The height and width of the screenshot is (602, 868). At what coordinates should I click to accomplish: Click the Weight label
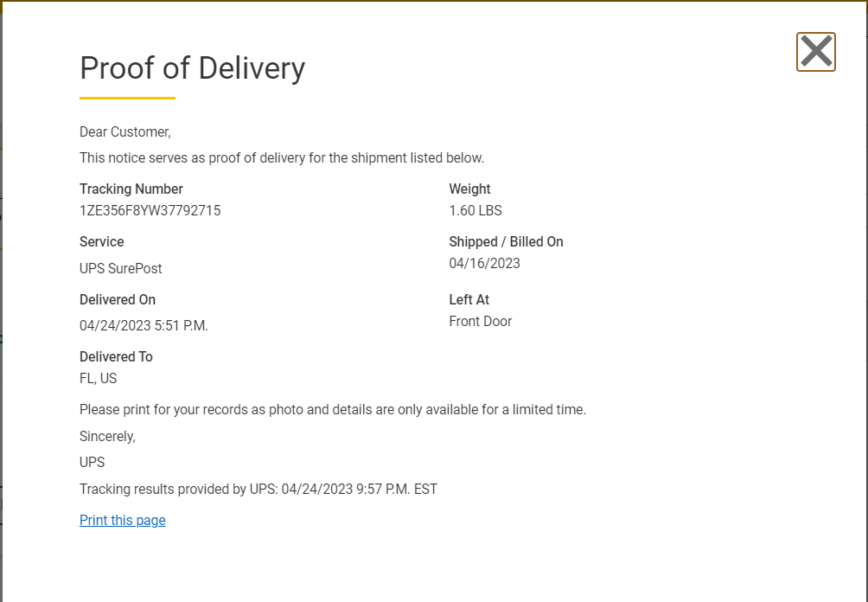[x=469, y=189]
